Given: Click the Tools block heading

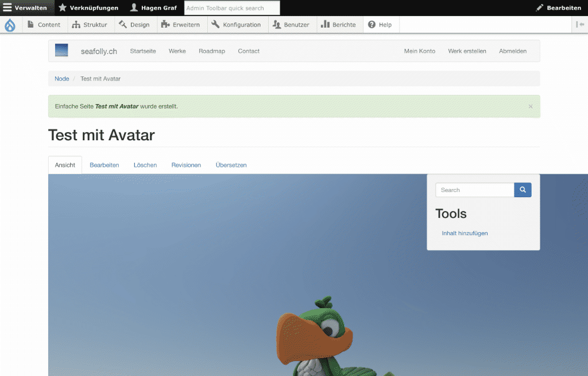Looking at the screenshot, I should coord(451,214).
